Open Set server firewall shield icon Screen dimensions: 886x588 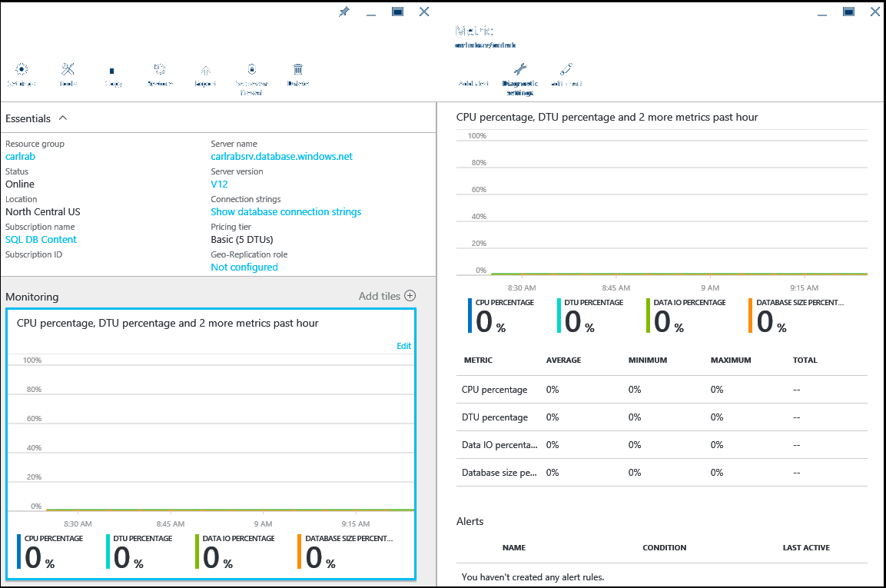point(252,69)
